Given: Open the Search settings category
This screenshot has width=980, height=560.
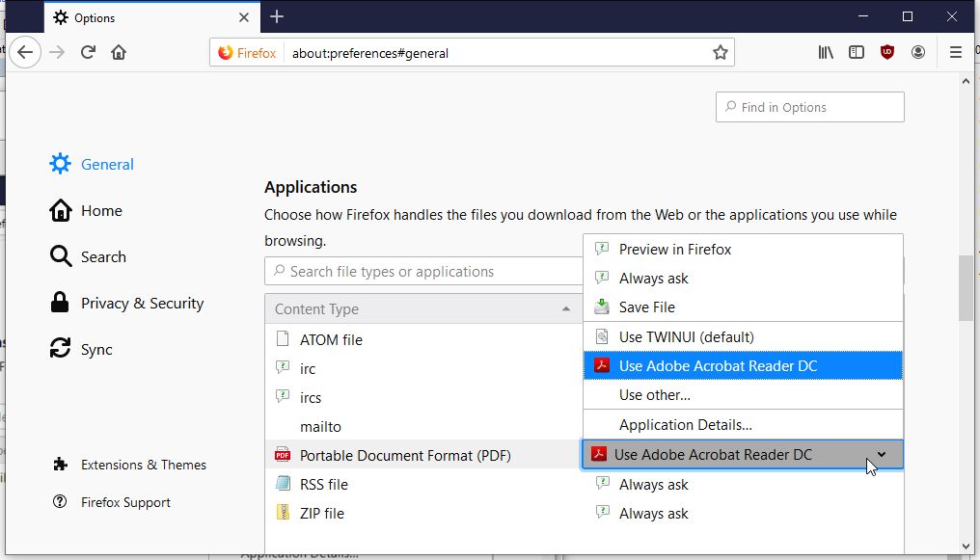Looking at the screenshot, I should click(88, 256).
